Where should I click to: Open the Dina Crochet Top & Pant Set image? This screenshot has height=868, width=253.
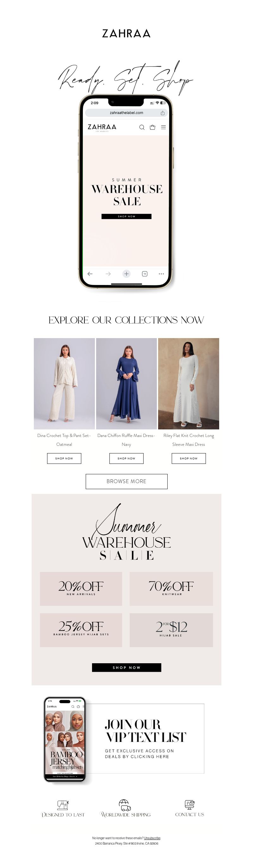(64, 384)
